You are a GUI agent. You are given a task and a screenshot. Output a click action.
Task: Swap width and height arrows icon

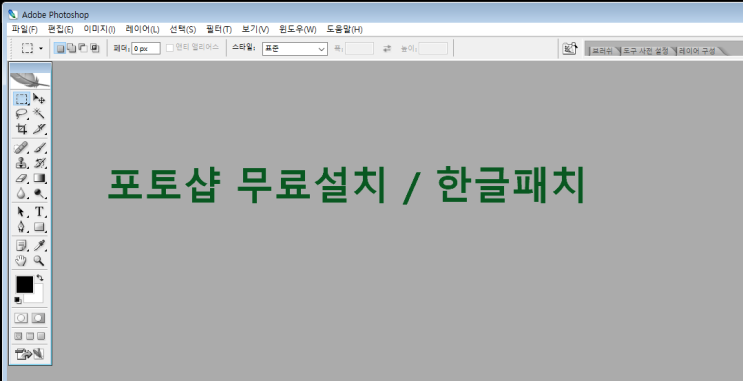tap(387, 48)
